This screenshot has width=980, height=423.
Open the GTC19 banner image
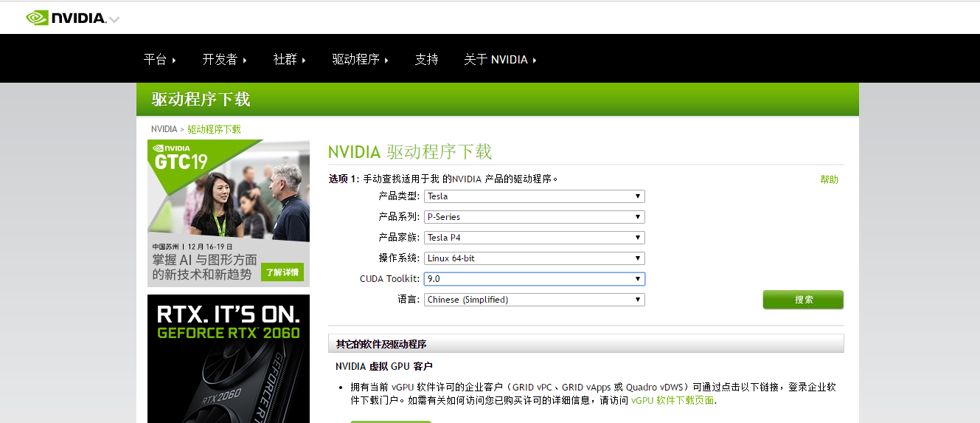point(229,213)
